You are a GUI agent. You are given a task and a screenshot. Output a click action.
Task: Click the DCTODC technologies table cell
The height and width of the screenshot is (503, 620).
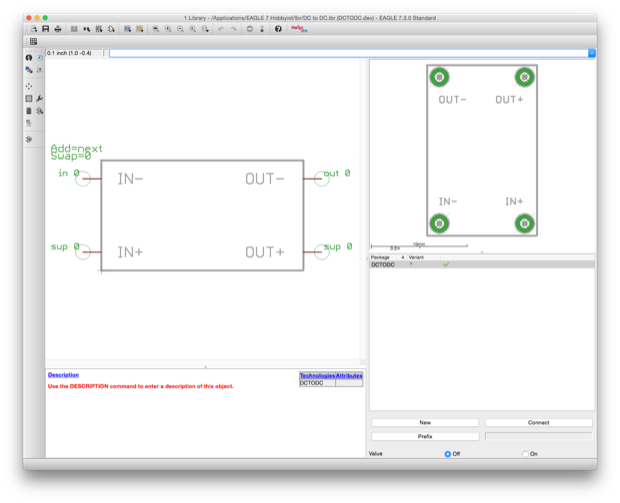click(317, 383)
